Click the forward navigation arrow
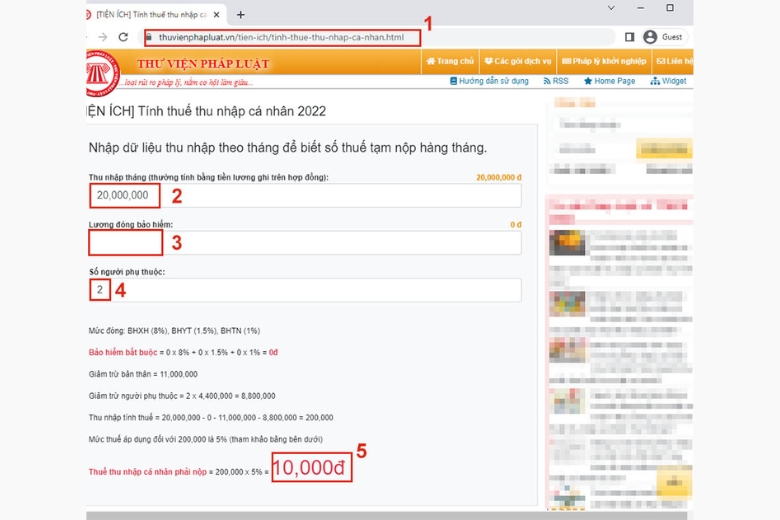The height and width of the screenshot is (520, 780). (100, 37)
